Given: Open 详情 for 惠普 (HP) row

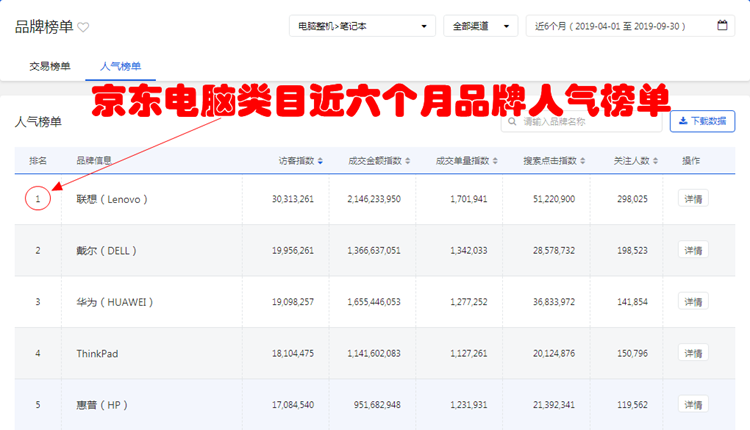Looking at the screenshot, I should coord(693,405).
